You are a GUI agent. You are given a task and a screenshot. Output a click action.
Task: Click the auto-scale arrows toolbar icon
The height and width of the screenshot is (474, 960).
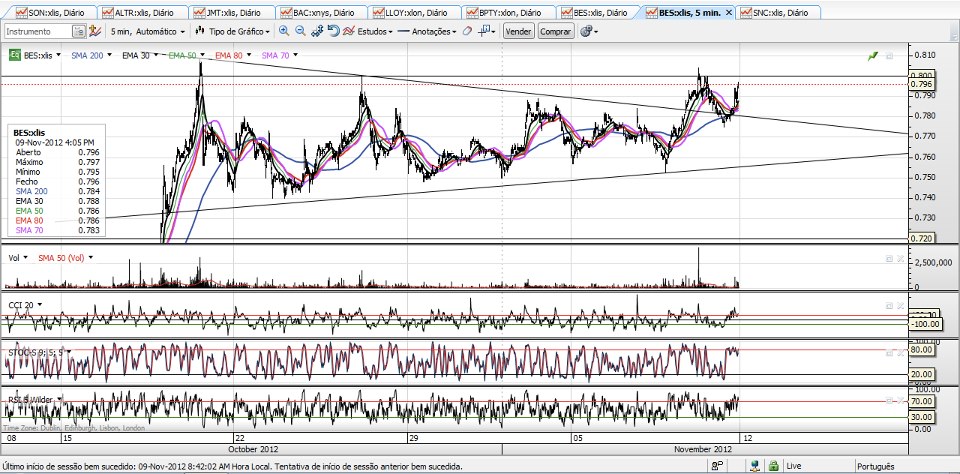point(317,31)
